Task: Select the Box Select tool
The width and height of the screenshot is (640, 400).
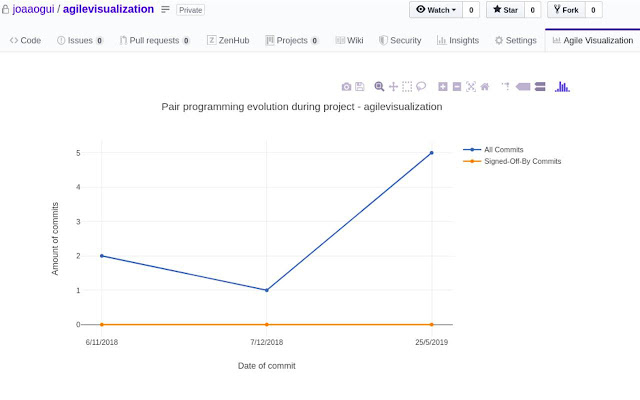Action: tap(407, 87)
